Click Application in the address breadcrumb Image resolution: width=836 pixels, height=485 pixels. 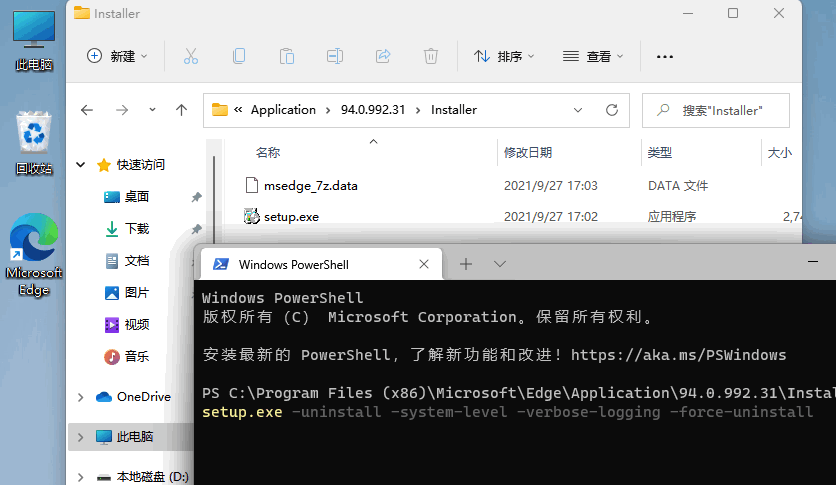(283, 110)
